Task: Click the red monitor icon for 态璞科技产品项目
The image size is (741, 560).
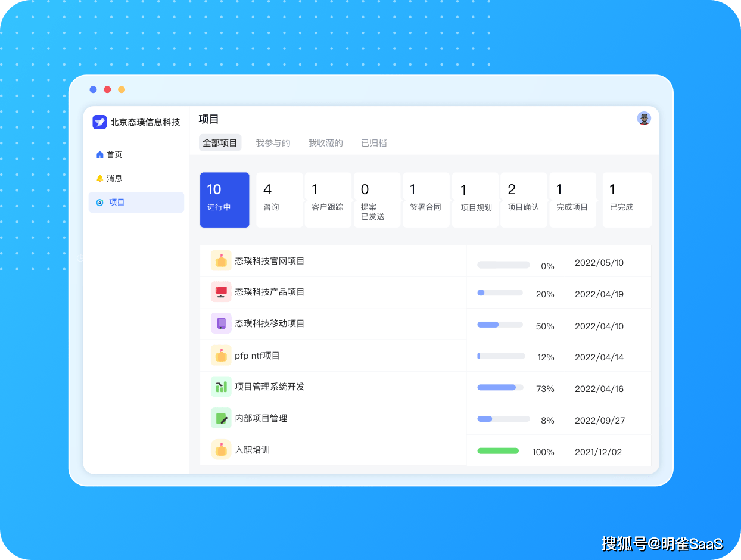Action: click(221, 292)
